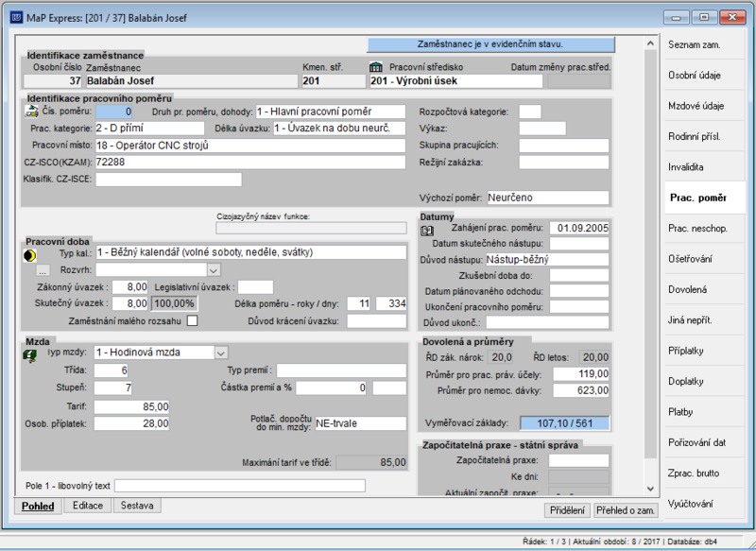The width and height of the screenshot is (756, 551).
Task: Click the Přehled o zam. button
Action: (626, 510)
